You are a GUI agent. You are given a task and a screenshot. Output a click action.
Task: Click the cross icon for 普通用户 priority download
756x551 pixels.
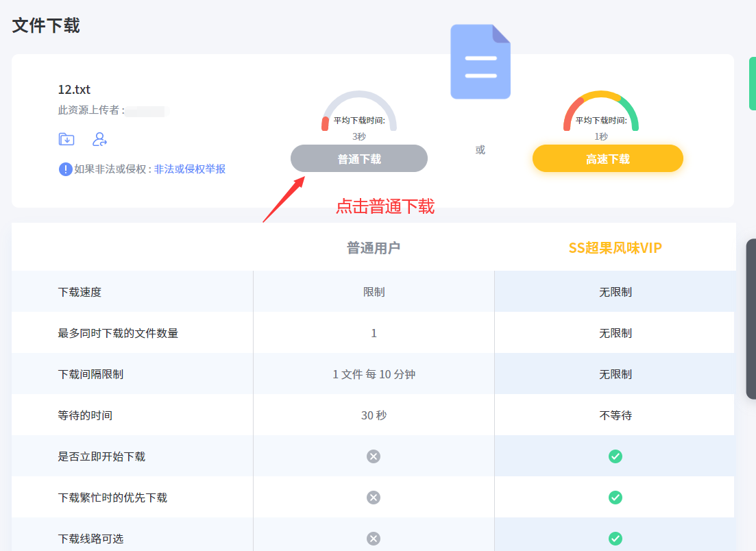click(x=374, y=498)
